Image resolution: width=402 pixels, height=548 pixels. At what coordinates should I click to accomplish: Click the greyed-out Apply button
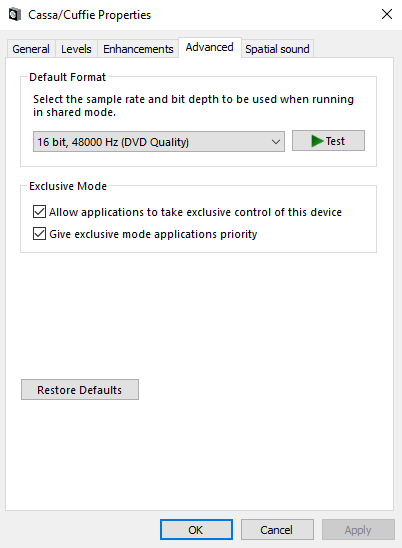(x=358, y=530)
